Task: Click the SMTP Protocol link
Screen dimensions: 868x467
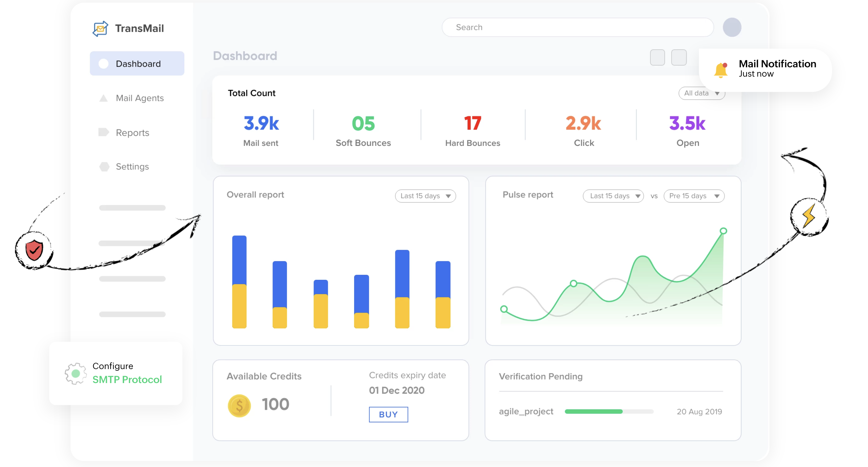Action: [127, 380]
